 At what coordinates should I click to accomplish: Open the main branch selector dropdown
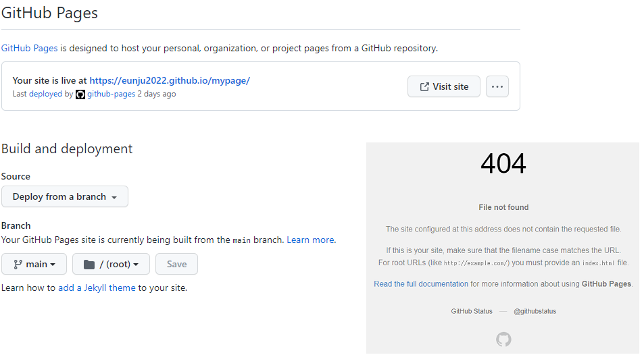click(34, 264)
